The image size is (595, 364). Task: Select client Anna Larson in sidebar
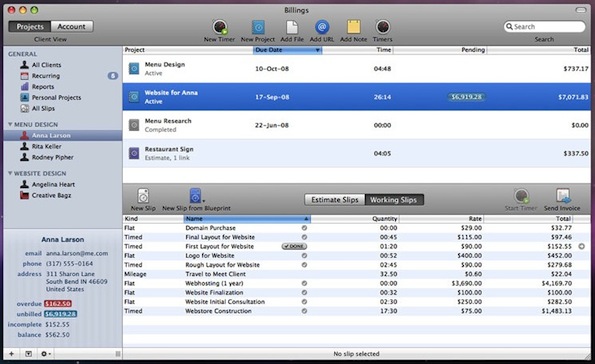[x=51, y=136]
